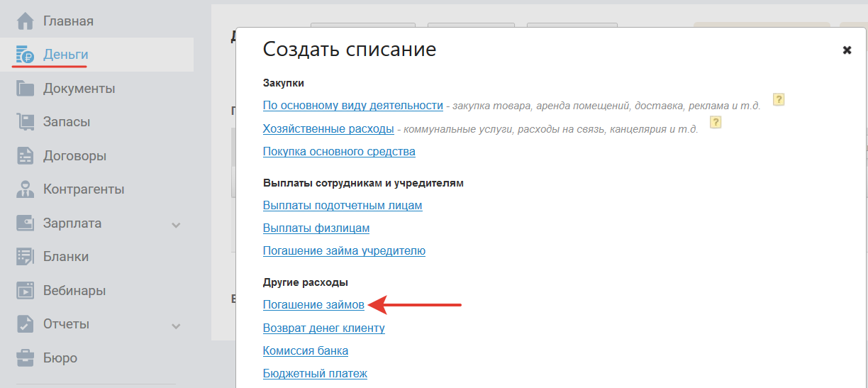Open help hint for Хозяйственные расходы

[x=716, y=123]
